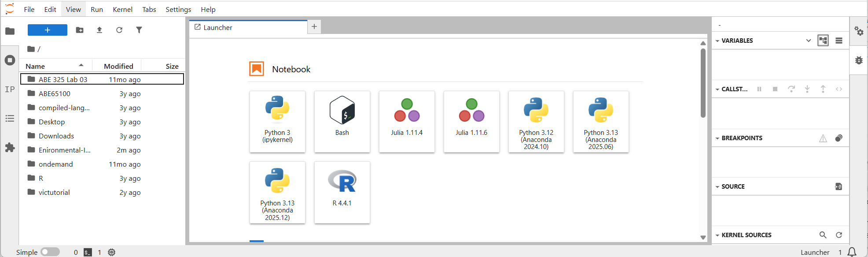Open the variables scope dropdown chevron
The height and width of the screenshot is (257, 868).
(809, 41)
